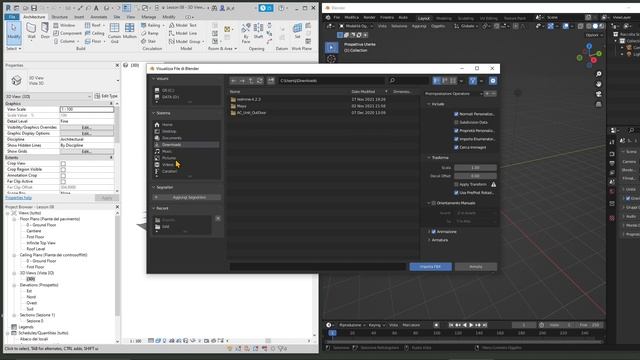Collapse the Segnalibri section
The image size is (640, 360).
click(154, 187)
